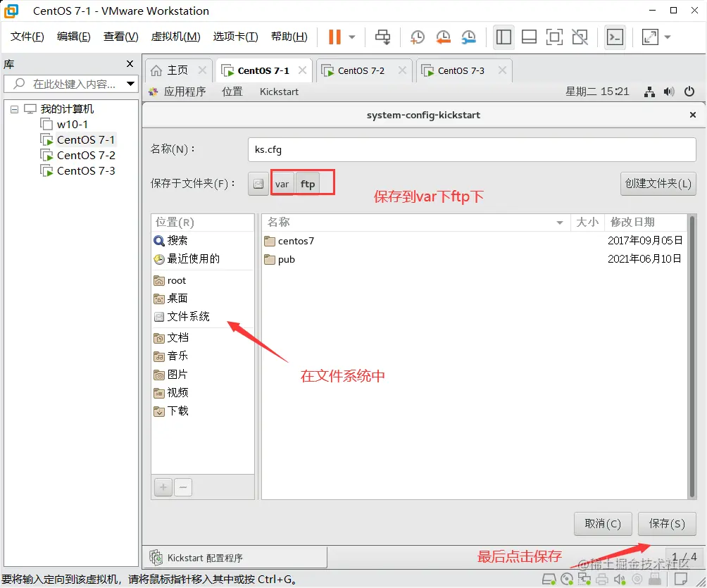
Task: Open the library search dropdown arrow
Action: [x=131, y=84]
